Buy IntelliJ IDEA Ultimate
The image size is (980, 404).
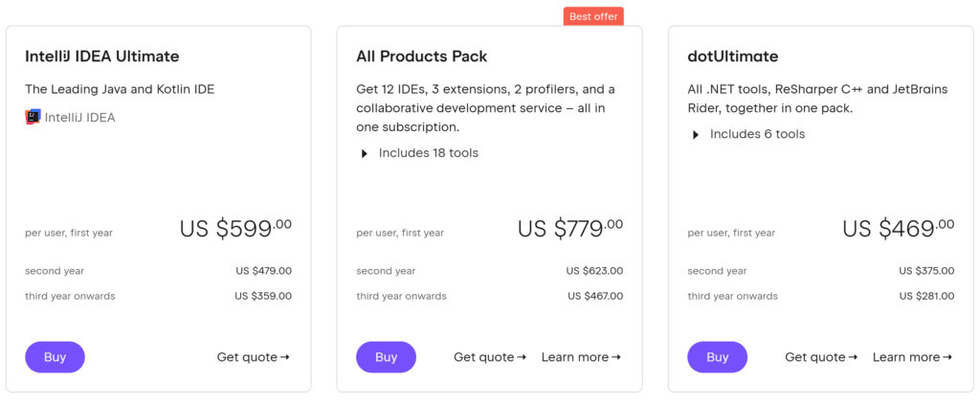tap(55, 357)
